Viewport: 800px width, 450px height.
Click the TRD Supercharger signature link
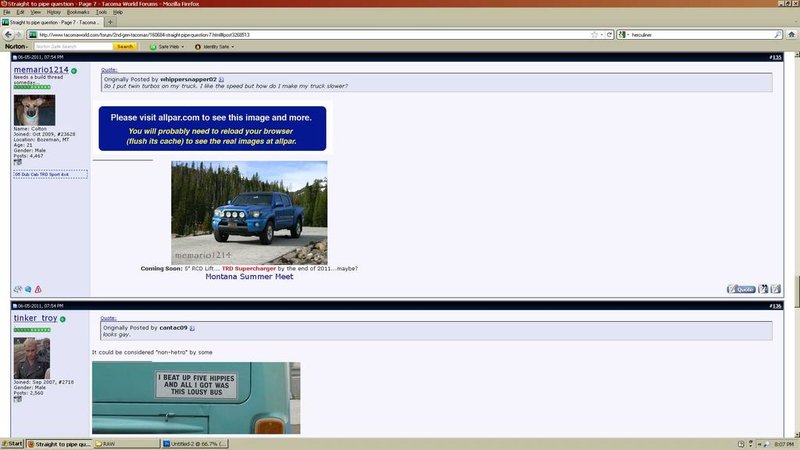point(248,268)
